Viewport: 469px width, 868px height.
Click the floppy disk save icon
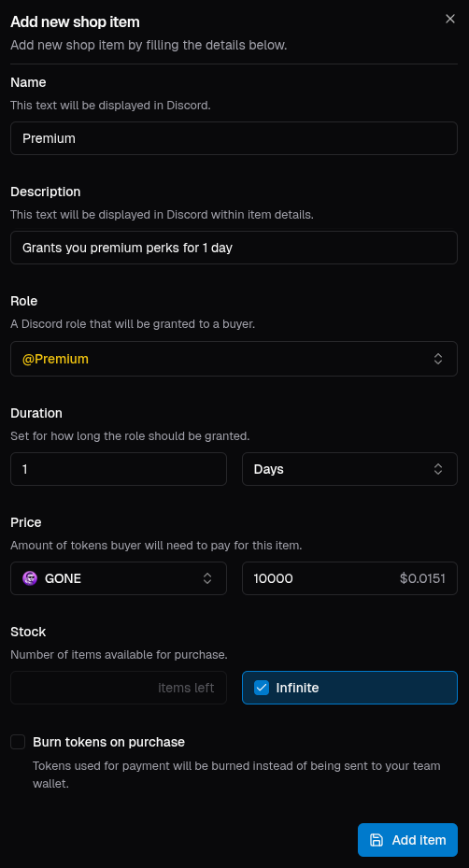pos(377,840)
